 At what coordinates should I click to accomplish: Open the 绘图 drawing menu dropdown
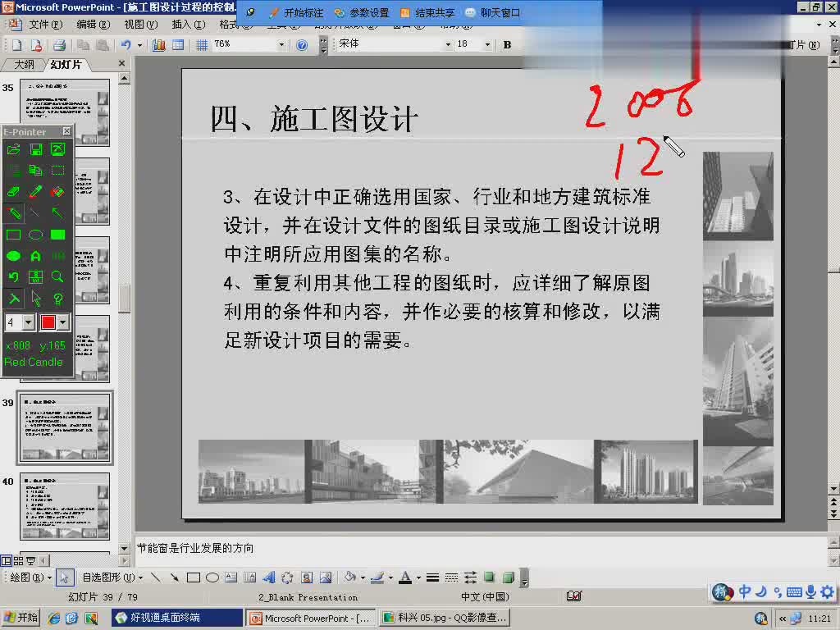click(x=30, y=577)
